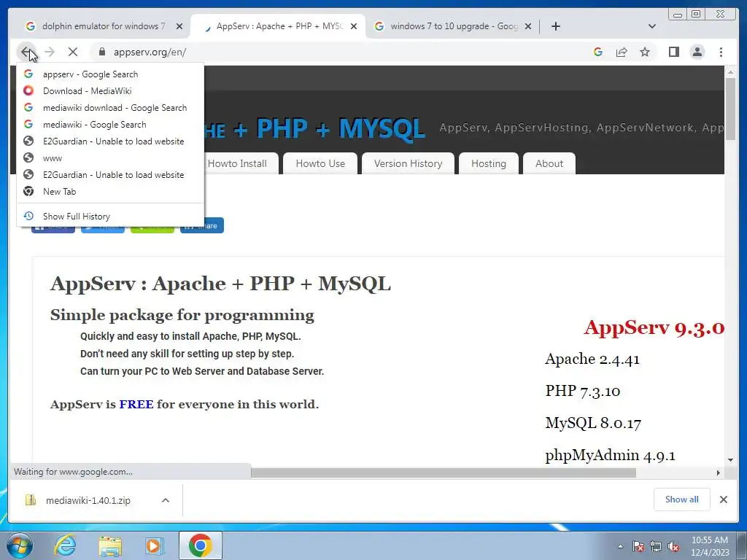
Task: Open the Version History page tab
Action: pos(408,164)
